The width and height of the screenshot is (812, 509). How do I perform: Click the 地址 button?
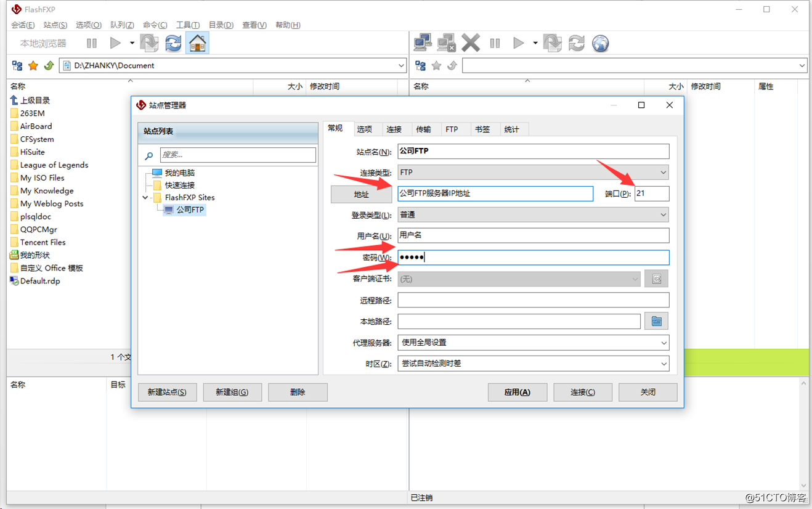click(x=362, y=194)
